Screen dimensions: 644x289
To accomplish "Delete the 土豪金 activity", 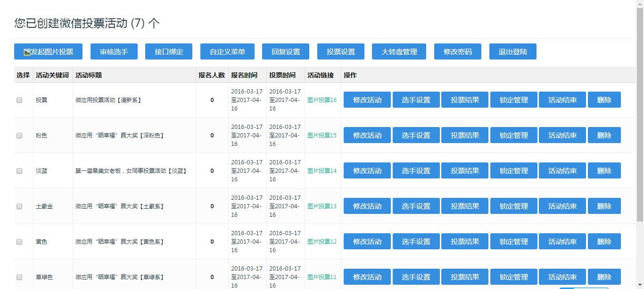I will pos(604,206).
